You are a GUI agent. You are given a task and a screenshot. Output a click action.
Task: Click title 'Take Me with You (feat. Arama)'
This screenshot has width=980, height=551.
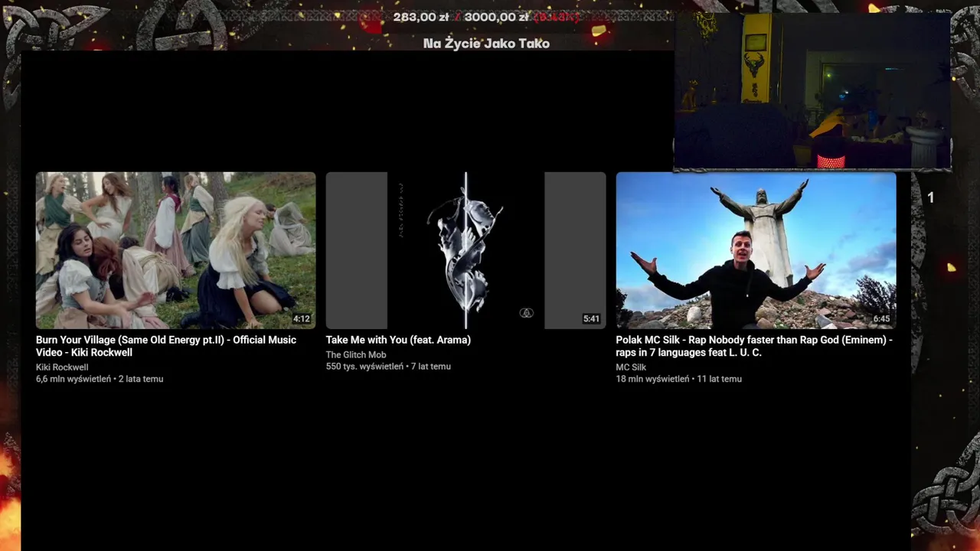[398, 340]
